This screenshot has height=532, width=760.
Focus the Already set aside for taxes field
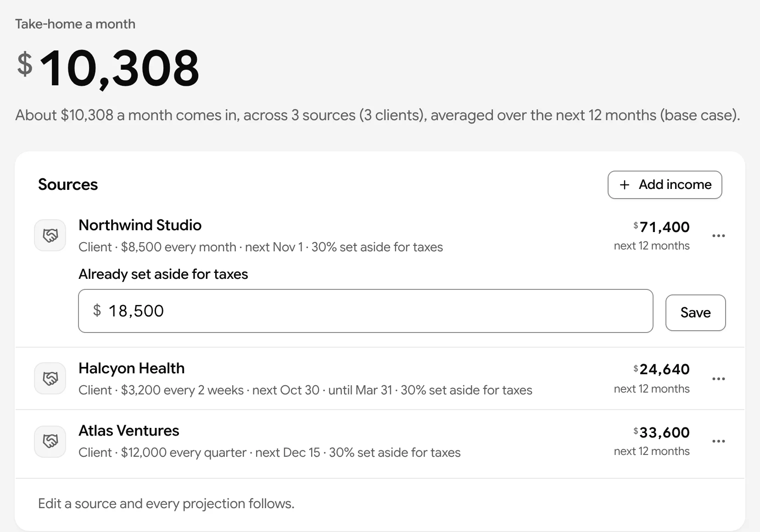(x=366, y=311)
